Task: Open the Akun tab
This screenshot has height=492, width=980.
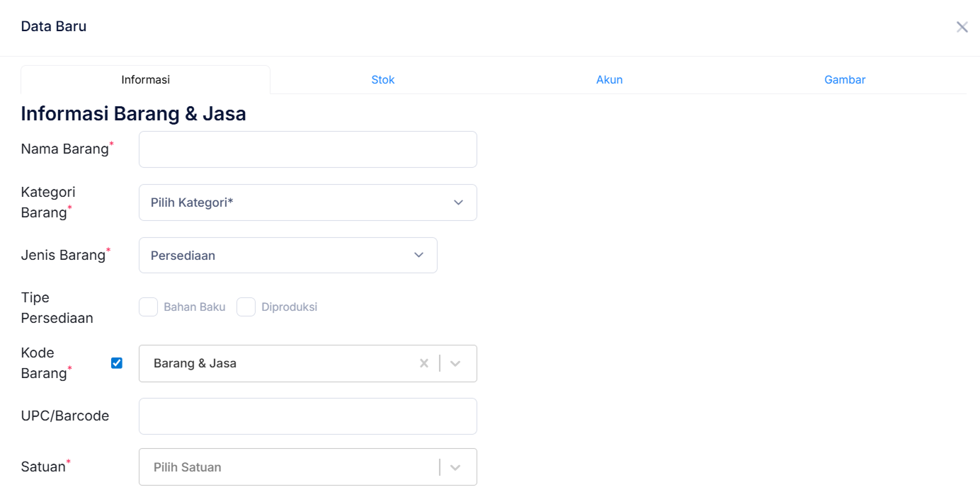Action: [x=609, y=80]
